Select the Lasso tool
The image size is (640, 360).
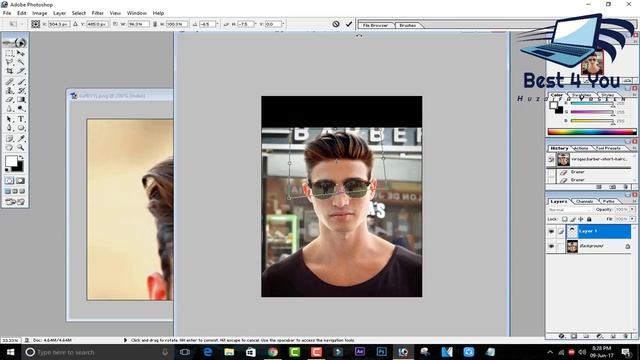[9, 62]
